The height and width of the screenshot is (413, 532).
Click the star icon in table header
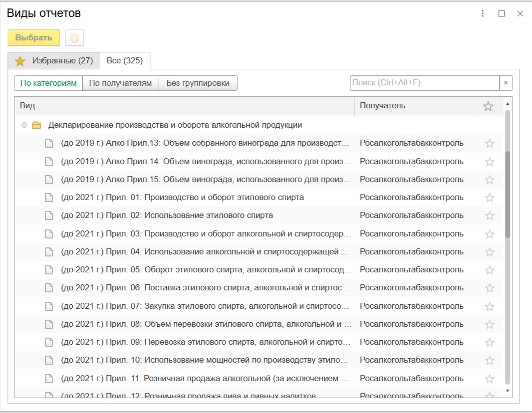[x=488, y=106]
